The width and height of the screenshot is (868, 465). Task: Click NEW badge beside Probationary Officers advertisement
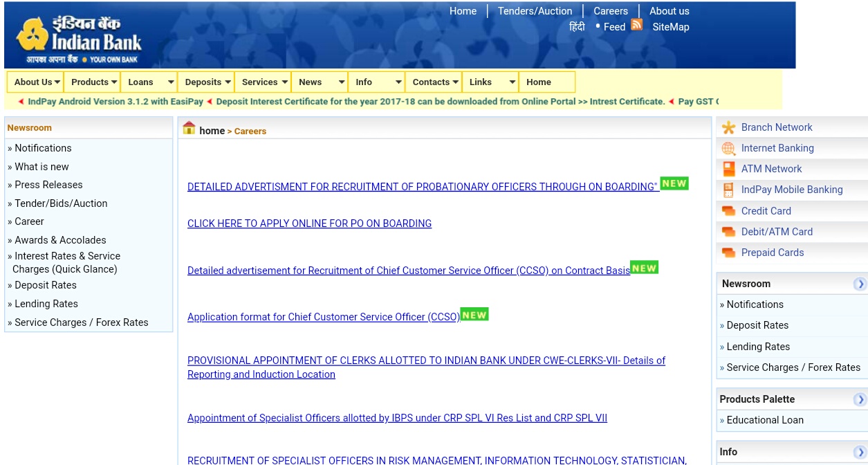tap(674, 183)
